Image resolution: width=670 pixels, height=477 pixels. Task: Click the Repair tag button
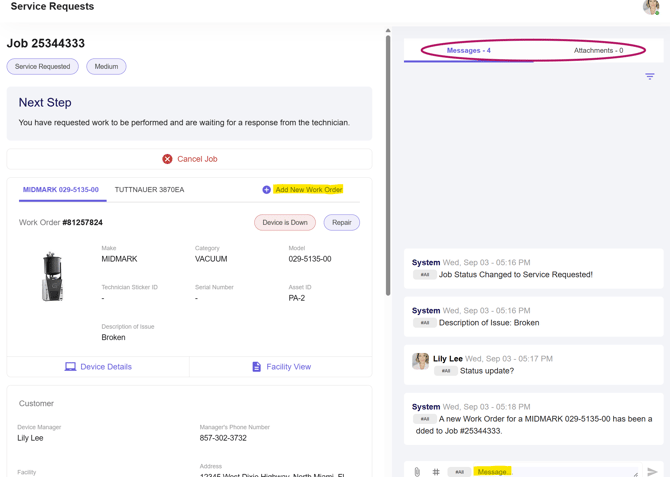[341, 223]
